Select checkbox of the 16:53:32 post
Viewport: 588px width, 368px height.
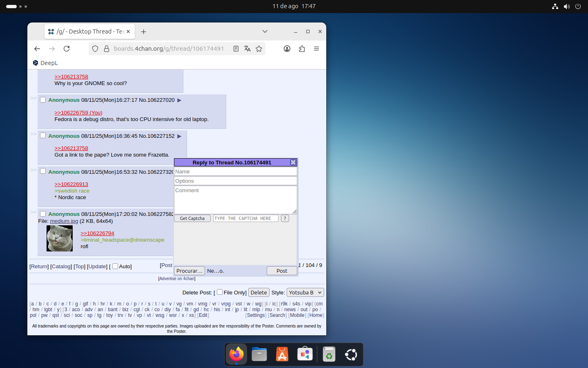pos(43,171)
